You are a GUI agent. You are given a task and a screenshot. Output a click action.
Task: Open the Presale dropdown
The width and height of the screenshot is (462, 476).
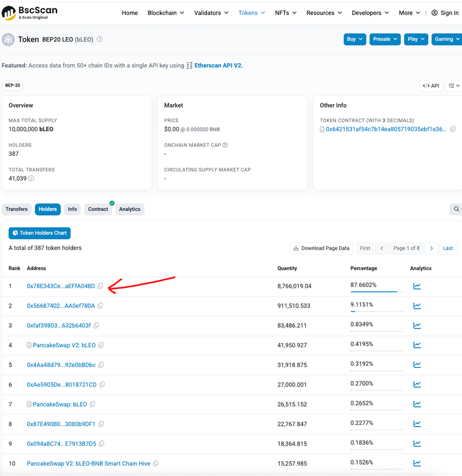(385, 39)
